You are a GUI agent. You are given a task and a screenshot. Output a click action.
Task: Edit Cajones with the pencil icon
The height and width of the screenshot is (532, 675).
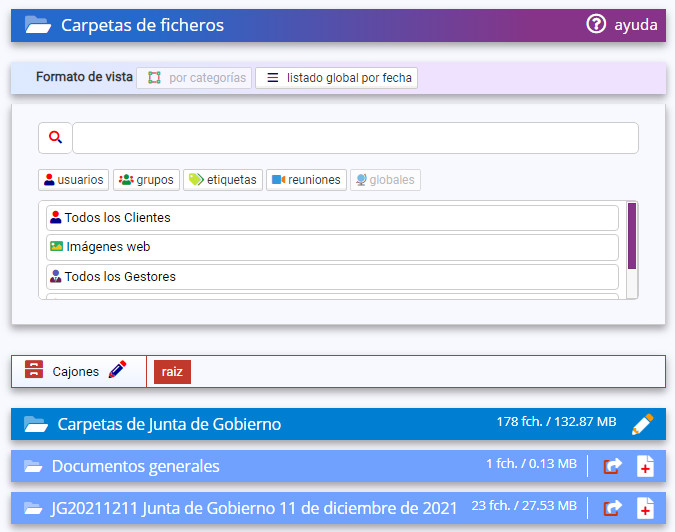[117, 369]
